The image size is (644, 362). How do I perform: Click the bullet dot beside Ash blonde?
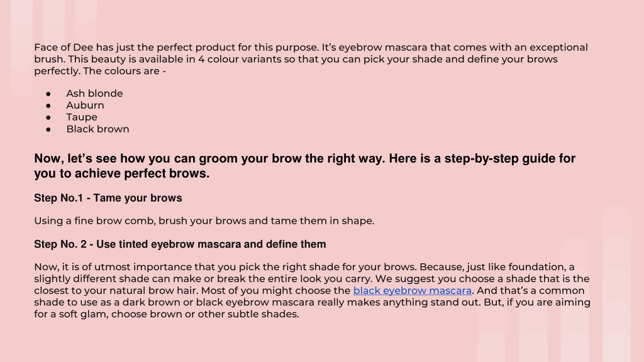click(48, 94)
